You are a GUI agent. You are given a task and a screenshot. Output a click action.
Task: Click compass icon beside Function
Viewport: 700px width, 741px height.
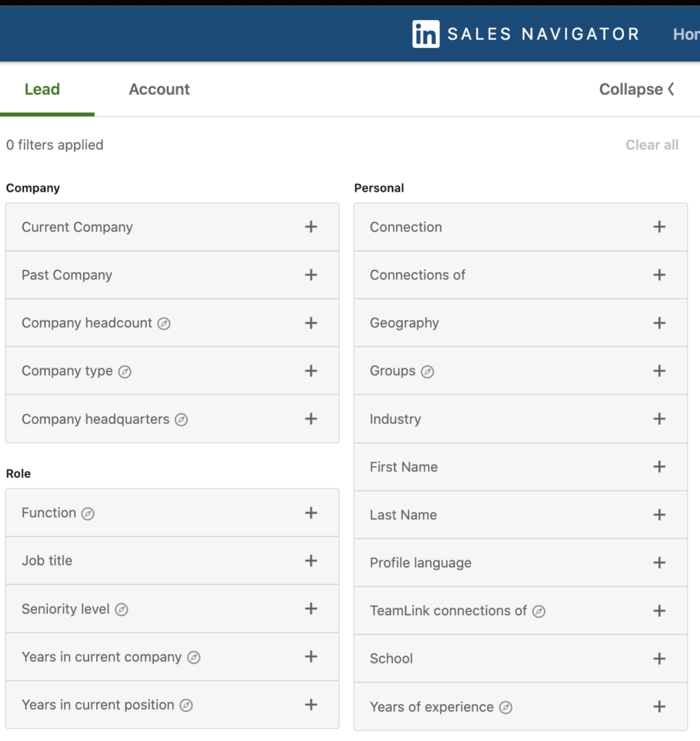pyautogui.click(x=87, y=514)
